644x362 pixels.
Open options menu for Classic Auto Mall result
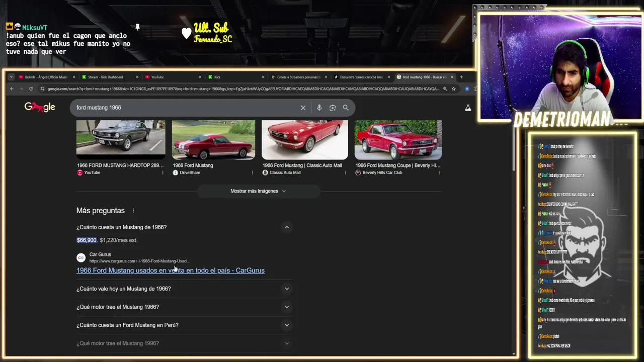coord(345,172)
